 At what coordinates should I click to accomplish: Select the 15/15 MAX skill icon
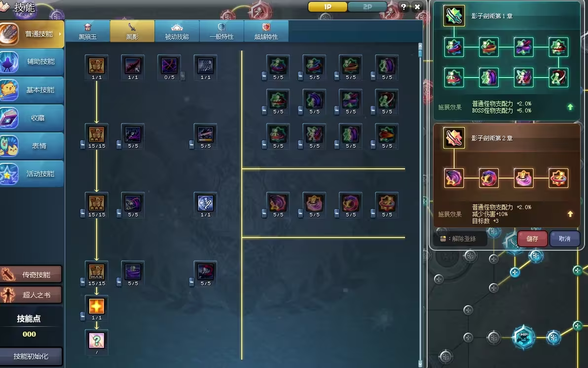(x=96, y=271)
